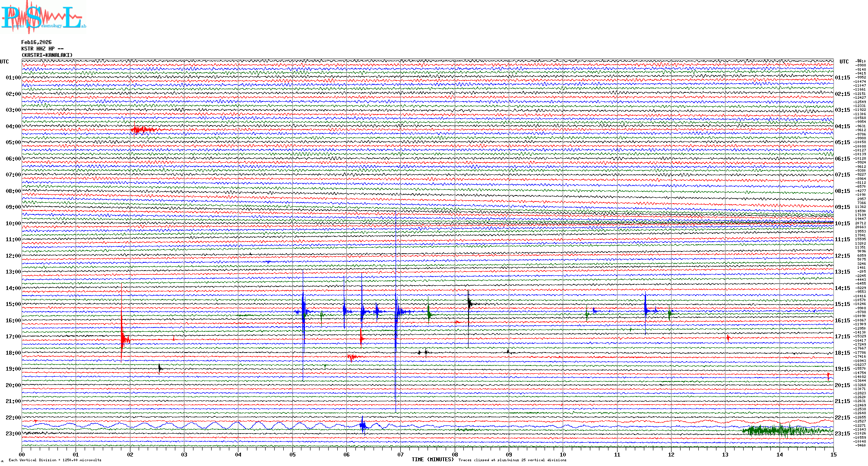Viewport: 868px width, 466px height.
Task: Click the tall blue spike at minute 07
Action: pyautogui.click(x=396, y=311)
